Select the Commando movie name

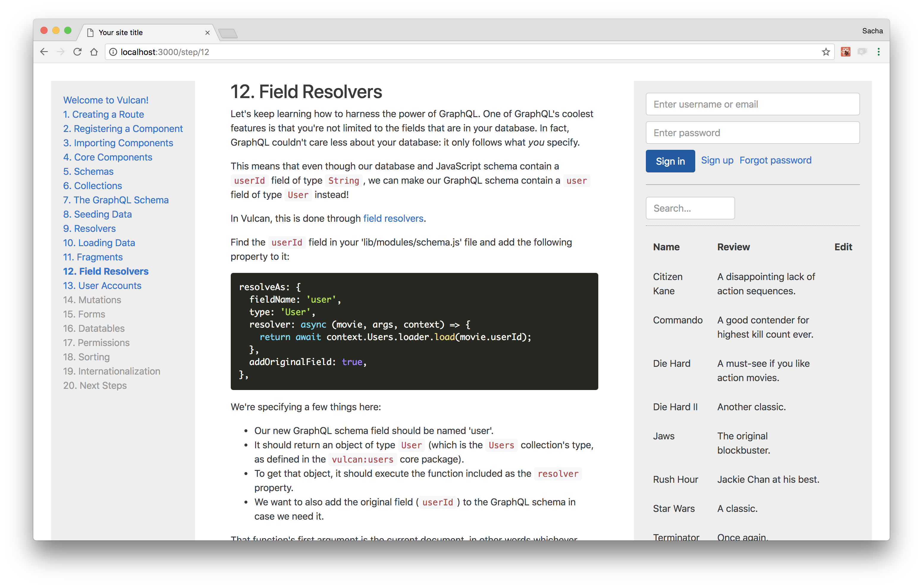pyautogui.click(x=678, y=320)
